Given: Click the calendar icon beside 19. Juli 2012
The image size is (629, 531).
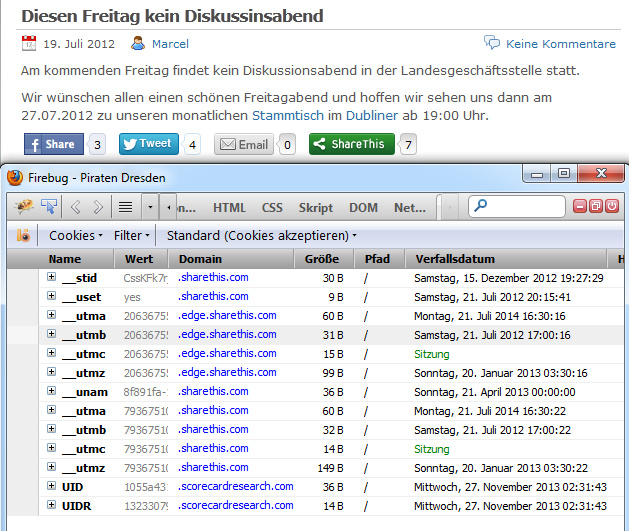Looking at the screenshot, I should [29, 43].
